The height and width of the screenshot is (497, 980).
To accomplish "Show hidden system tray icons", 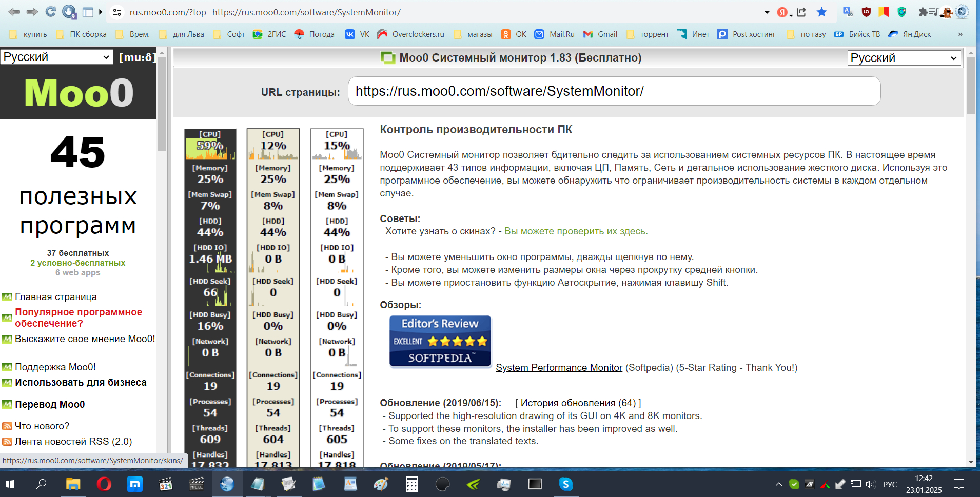I will click(778, 484).
